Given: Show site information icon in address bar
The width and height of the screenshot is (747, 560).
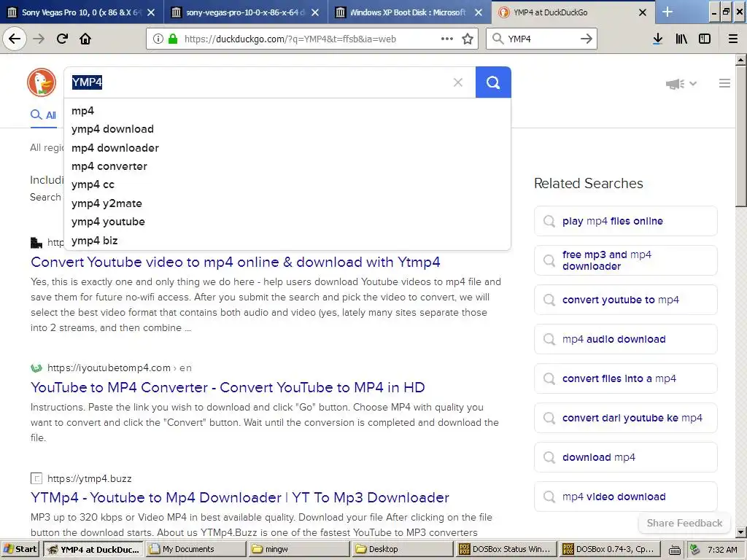Looking at the screenshot, I should pyautogui.click(x=158, y=39).
